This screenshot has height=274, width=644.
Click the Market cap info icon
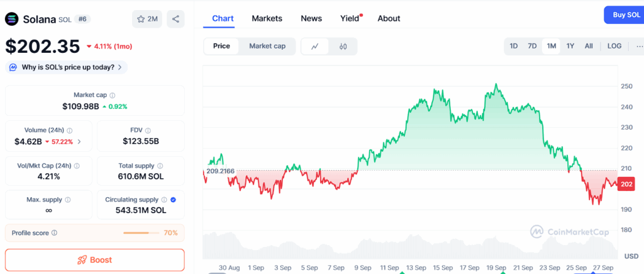(x=113, y=95)
